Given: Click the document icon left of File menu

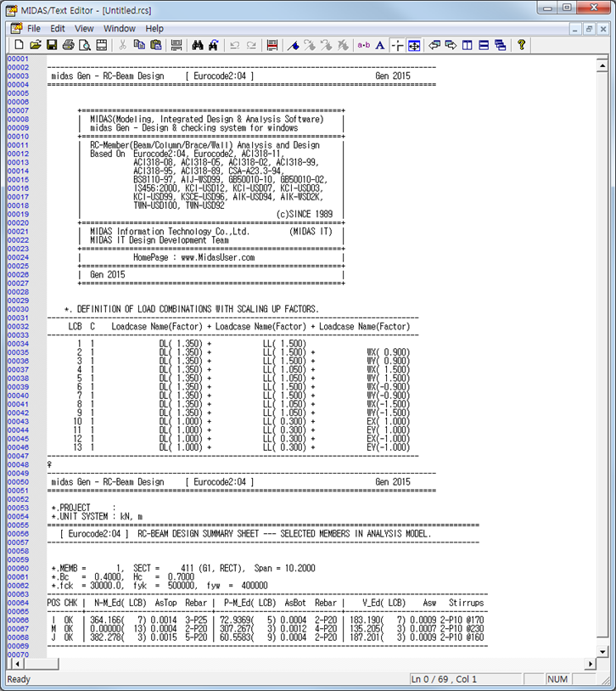Looking at the screenshot, I should pos(16,28).
